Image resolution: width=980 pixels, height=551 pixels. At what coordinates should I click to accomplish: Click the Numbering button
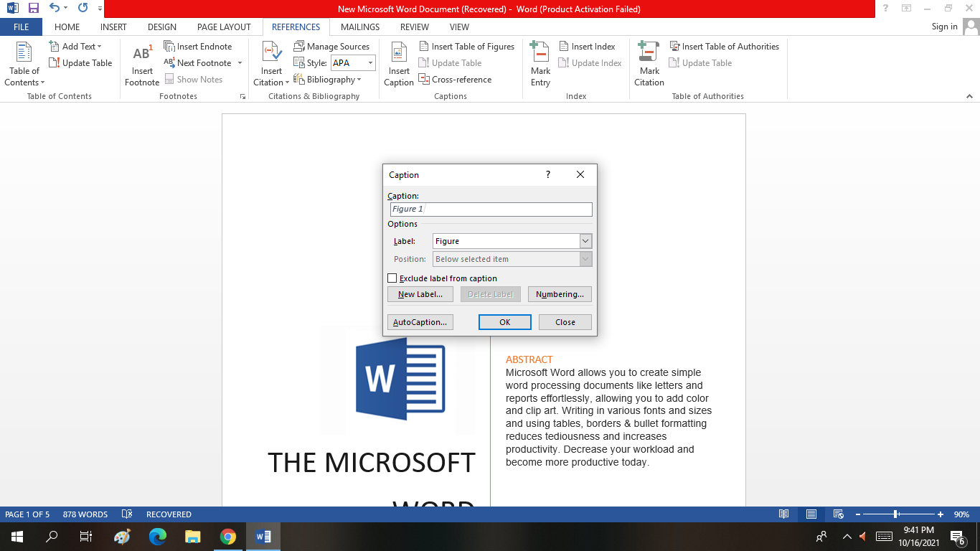pyautogui.click(x=560, y=294)
